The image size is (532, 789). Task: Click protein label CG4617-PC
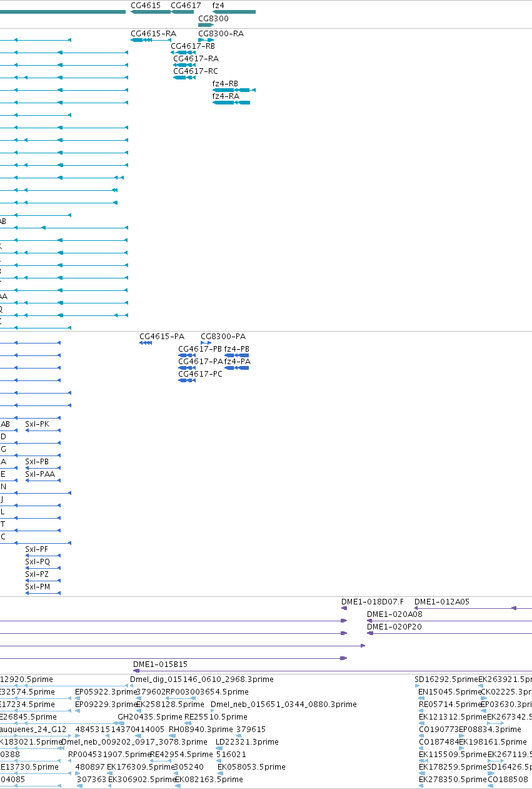click(200, 374)
